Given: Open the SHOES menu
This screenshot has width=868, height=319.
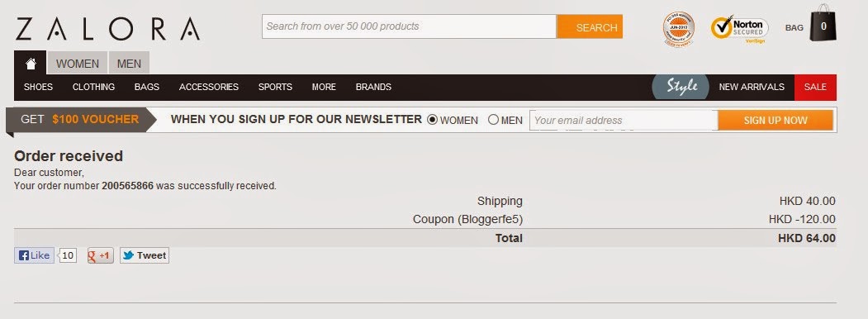Looking at the screenshot, I should 38,87.
